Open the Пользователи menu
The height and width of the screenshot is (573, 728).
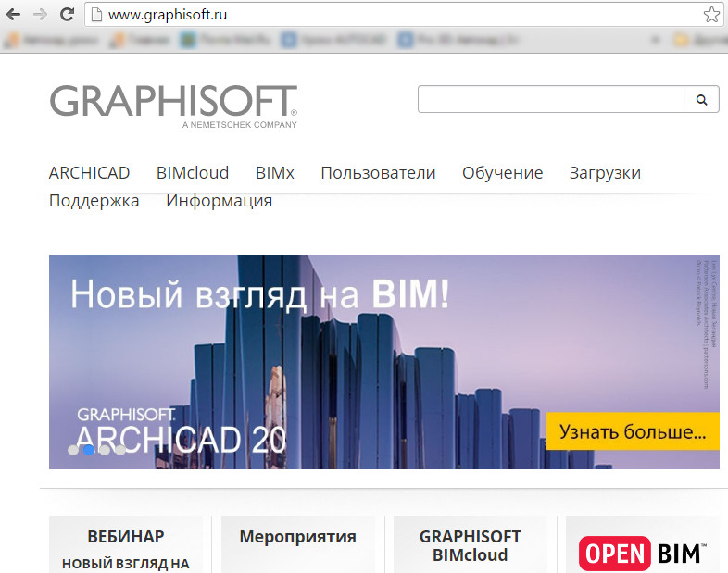point(379,173)
